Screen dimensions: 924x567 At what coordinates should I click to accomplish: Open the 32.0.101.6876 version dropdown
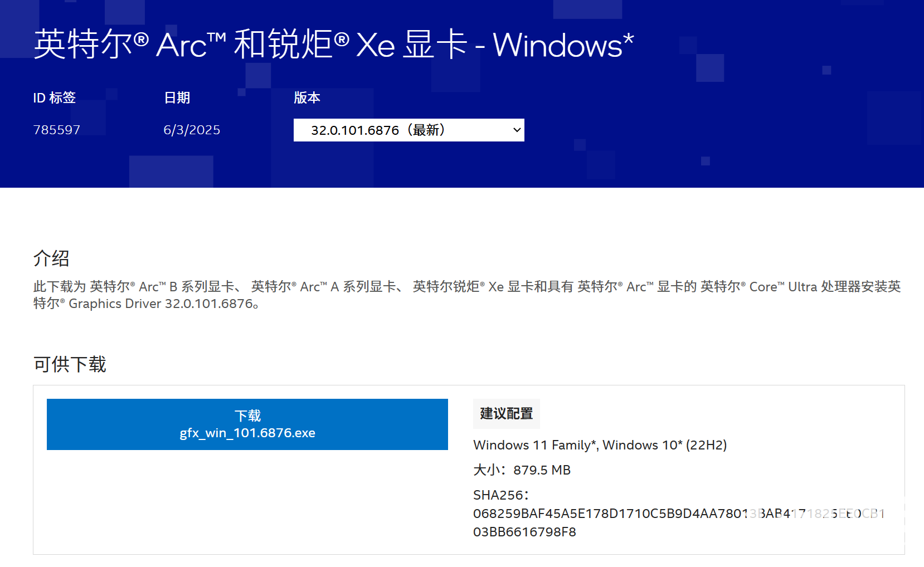pos(408,130)
